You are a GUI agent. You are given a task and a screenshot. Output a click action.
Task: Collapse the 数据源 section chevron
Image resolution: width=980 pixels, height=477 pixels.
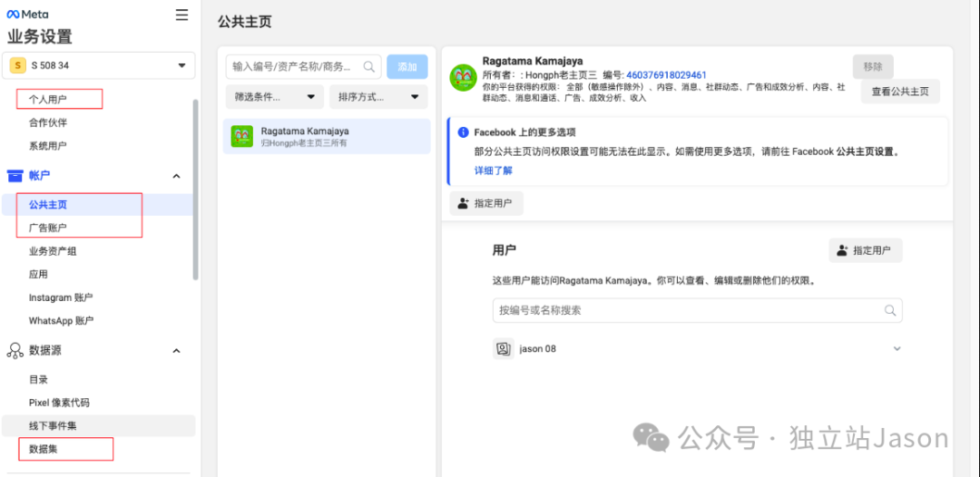176,351
